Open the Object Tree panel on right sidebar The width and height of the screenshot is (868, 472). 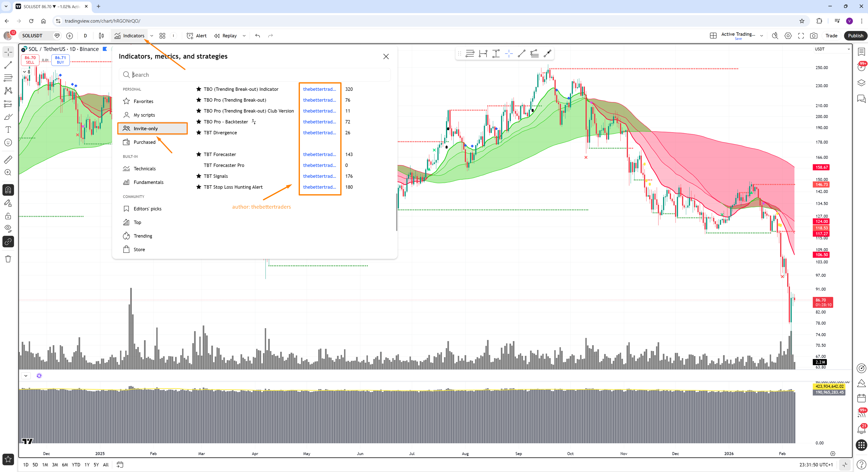coord(861,82)
